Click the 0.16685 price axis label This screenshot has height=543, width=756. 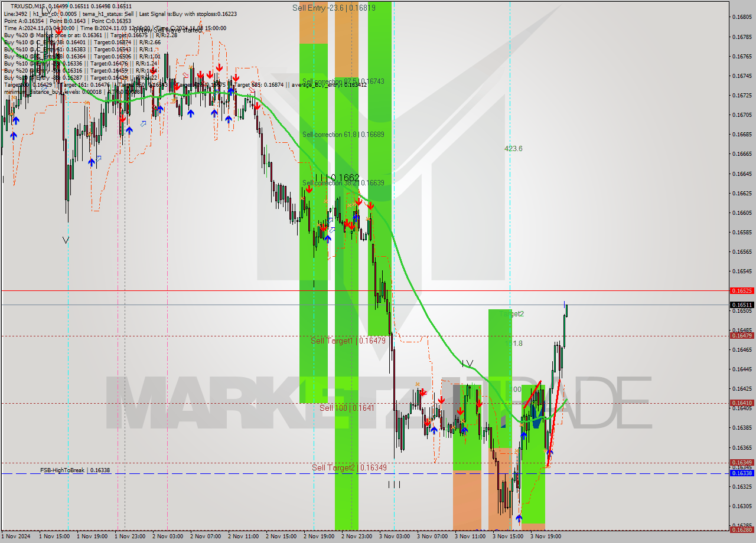[742, 134]
